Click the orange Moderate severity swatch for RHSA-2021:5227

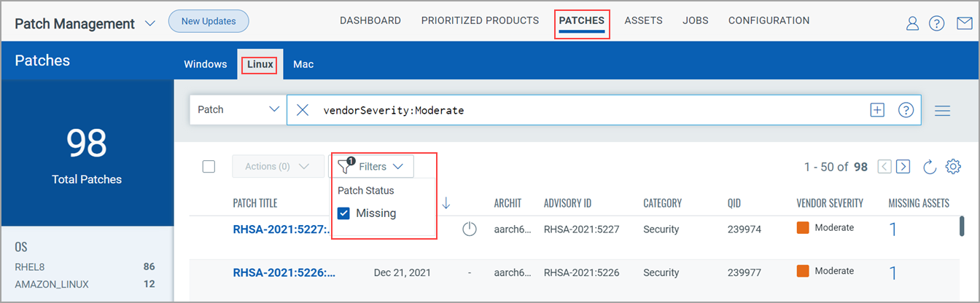click(x=803, y=228)
